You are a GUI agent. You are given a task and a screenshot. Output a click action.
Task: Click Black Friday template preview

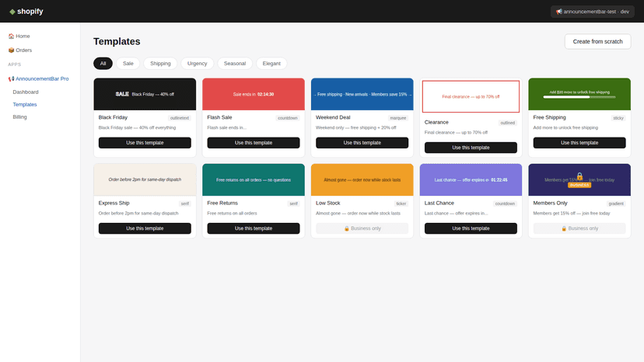pyautogui.click(x=145, y=94)
